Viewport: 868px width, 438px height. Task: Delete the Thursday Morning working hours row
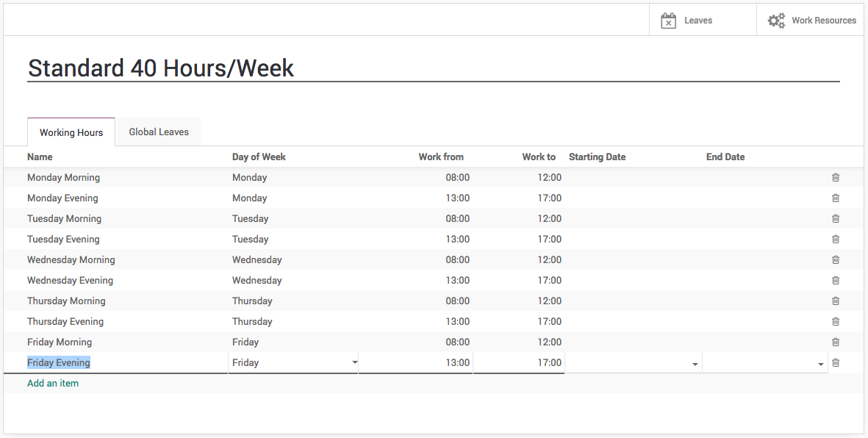pos(835,301)
